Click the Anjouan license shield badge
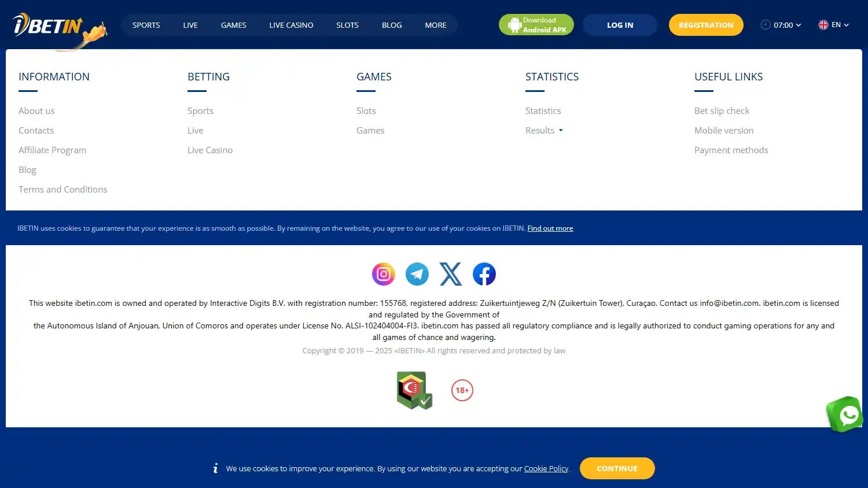This screenshot has width=868, height=488. [414, 390]
